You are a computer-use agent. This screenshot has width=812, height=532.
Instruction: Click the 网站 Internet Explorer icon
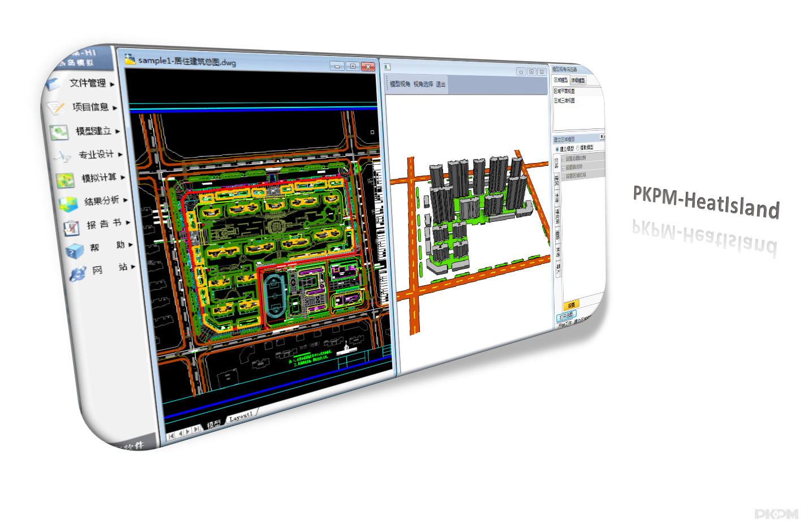[78, 274]
